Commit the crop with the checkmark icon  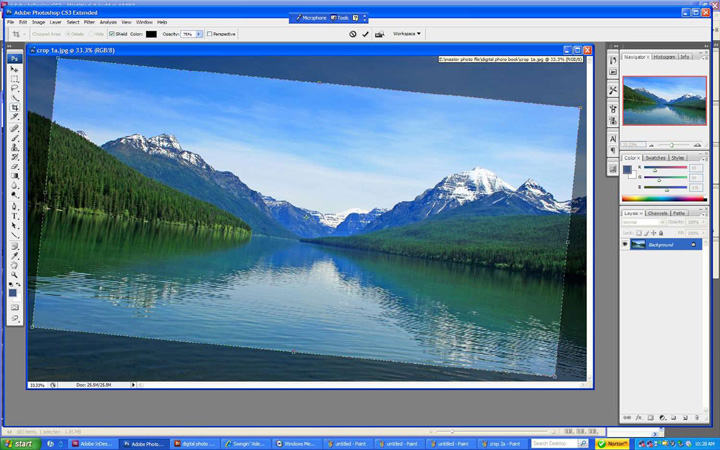[366, 34]
